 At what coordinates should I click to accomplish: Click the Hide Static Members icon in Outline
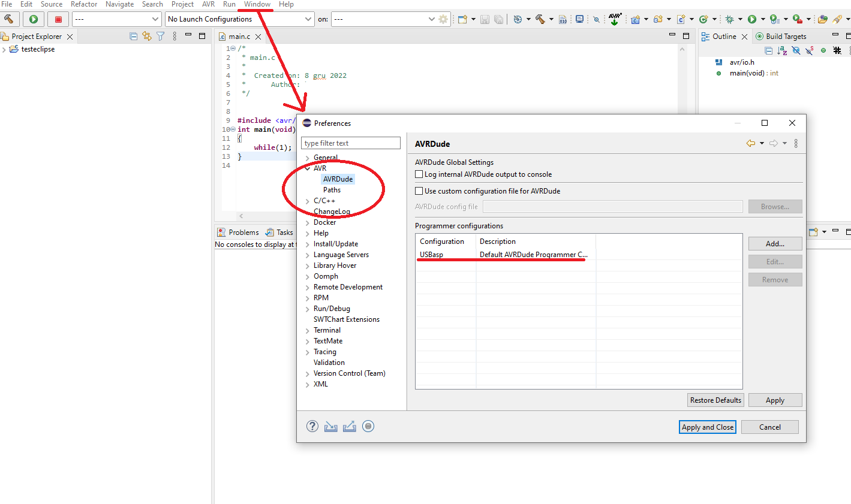pos(810,51)
